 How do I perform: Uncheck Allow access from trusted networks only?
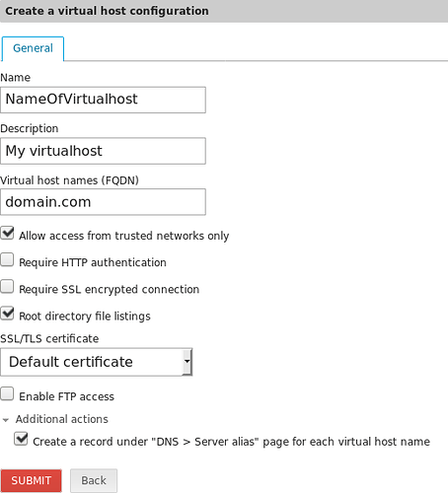(x=7, y=233)
